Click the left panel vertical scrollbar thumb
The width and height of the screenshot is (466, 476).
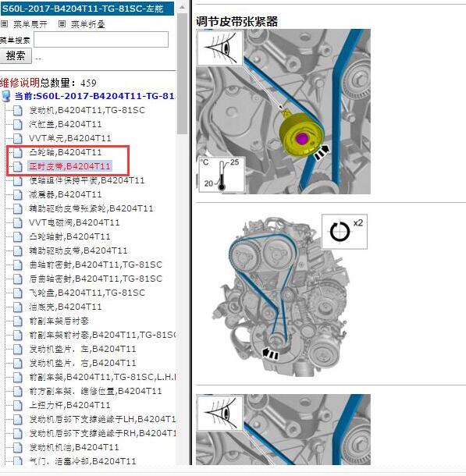(x=182, y=73)
